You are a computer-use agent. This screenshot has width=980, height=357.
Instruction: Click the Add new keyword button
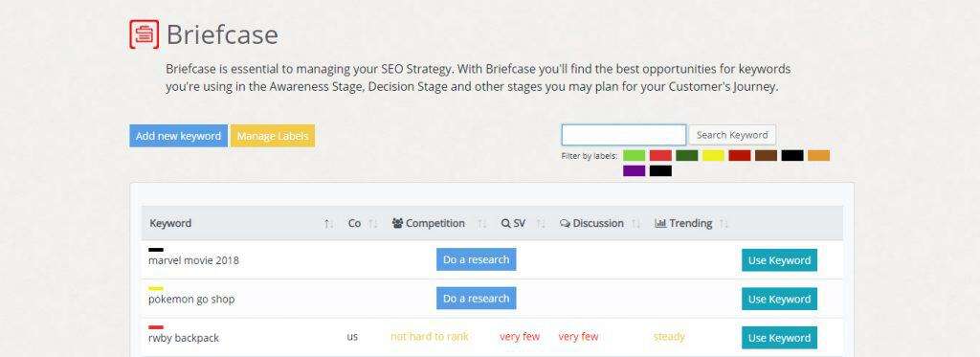tap(178, 136)
